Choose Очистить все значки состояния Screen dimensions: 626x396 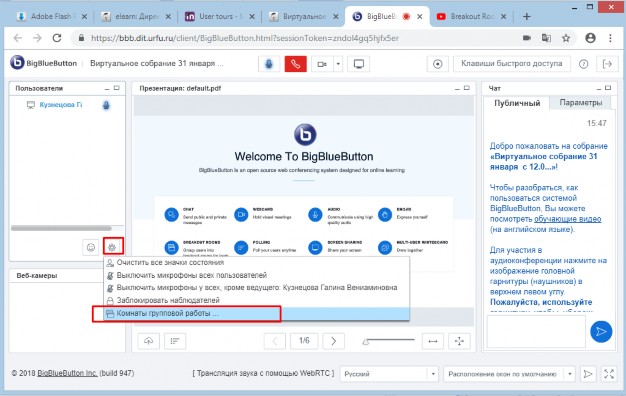[257, 263]
